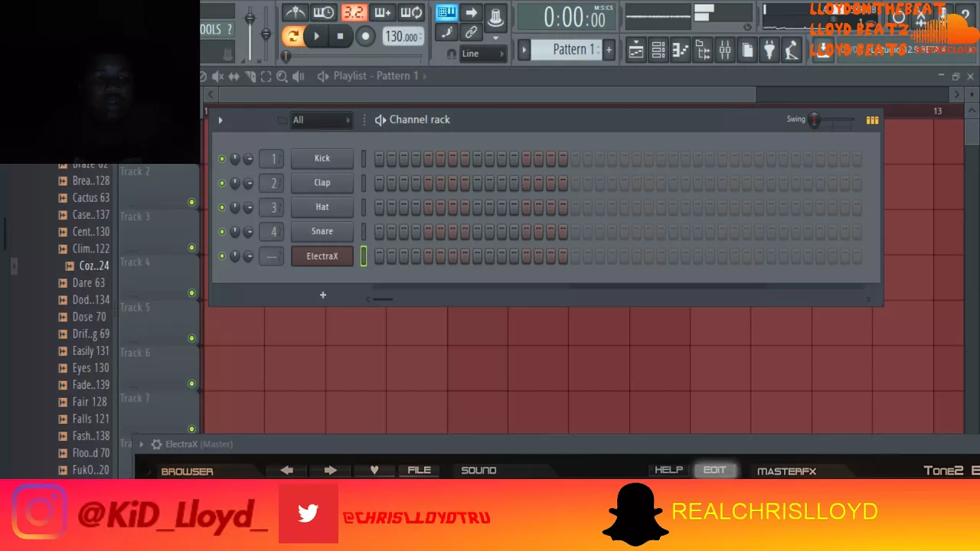Image resolution: width=980 pixels, height=551 pixels.
Task: Mute the Snare channel with its green LED
Action: (x=222, y=232)
